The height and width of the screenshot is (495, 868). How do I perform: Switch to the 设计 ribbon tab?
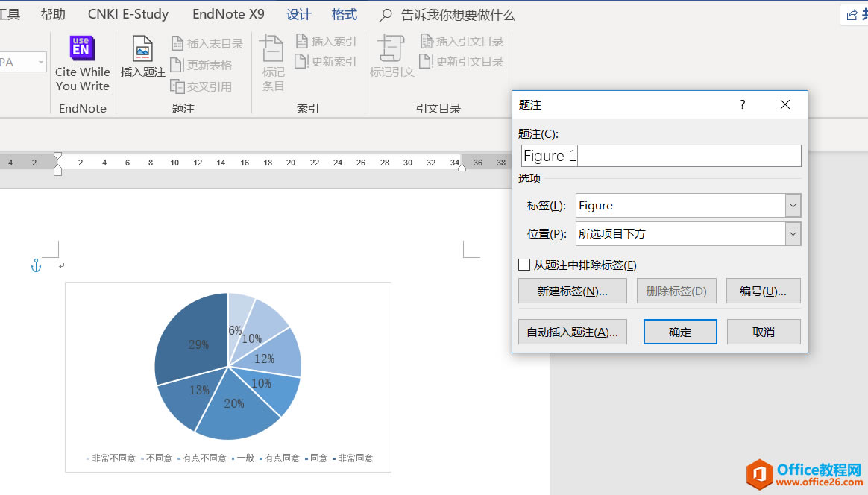click(298, 13)
